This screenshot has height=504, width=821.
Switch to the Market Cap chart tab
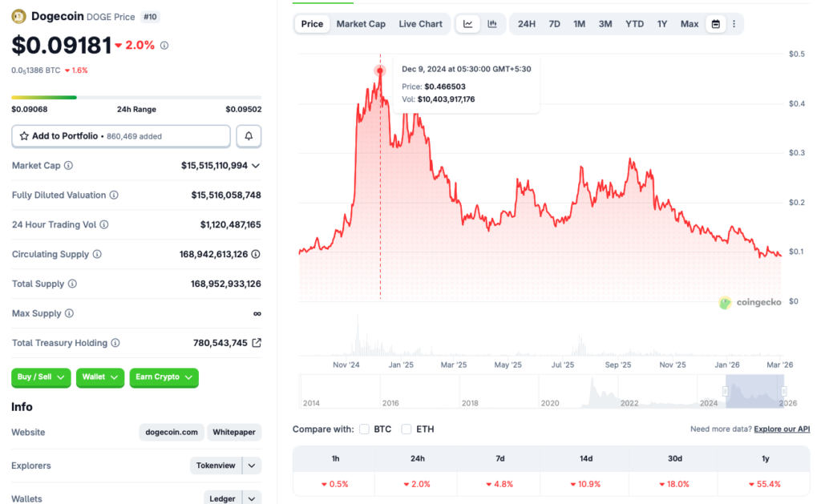click(x=361, y=23)
